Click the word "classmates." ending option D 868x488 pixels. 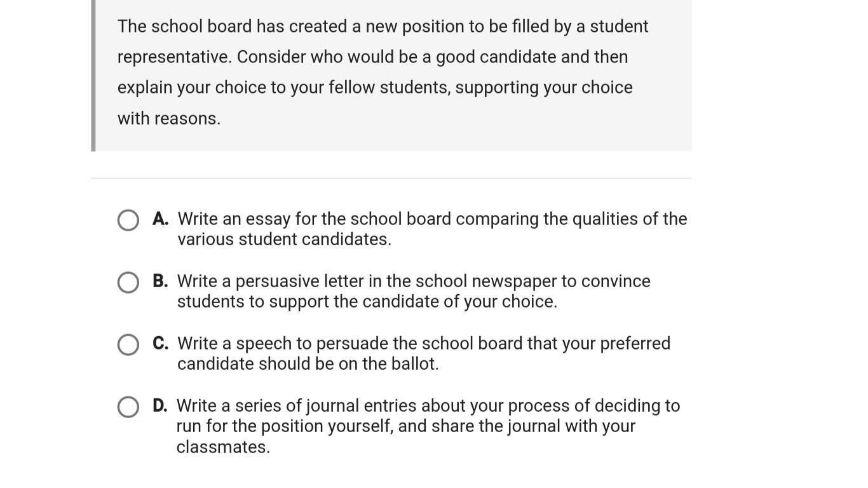pos(223,447)
